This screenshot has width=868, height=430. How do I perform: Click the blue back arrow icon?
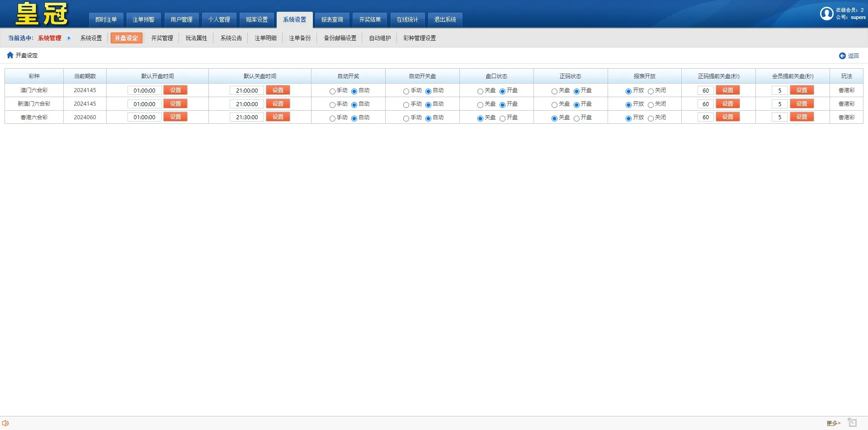(x=842, y=56)
